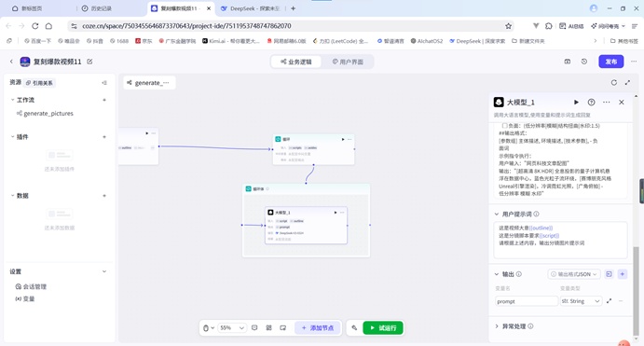Switch to the 用户界面 tab
644x346 pixels.
click(x=348, y=62)
